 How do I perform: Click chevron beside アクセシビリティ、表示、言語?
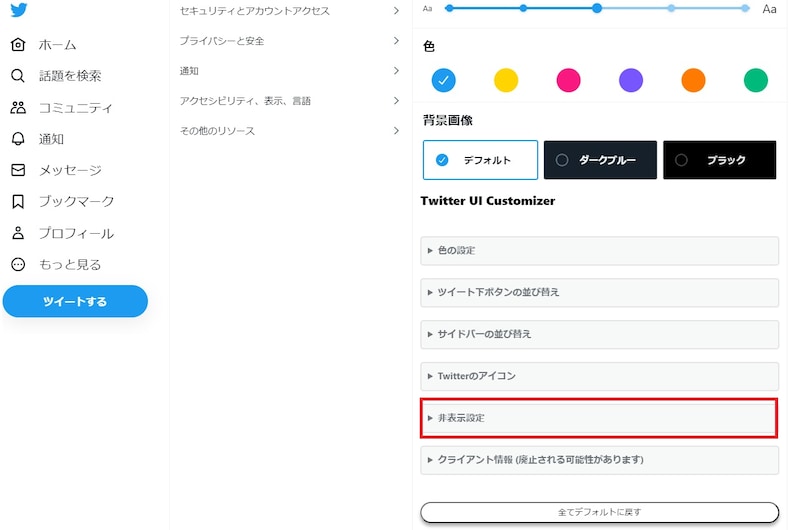tap(396, 101)
